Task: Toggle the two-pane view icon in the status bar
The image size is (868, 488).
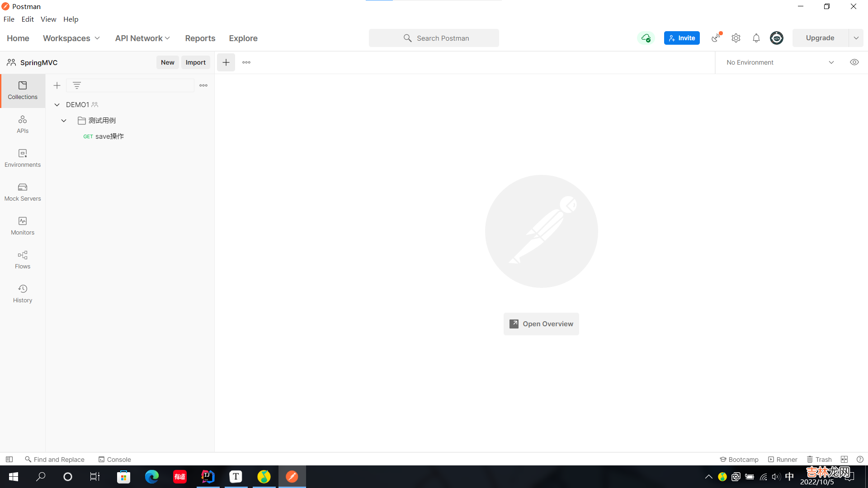Action: [x=844, y=459]
